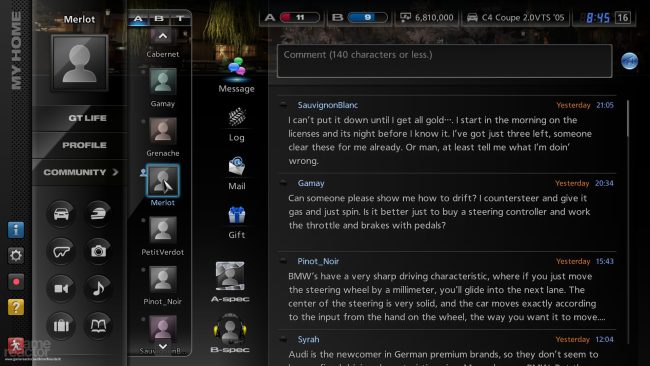Click the comment input field
This screenshot has width=650, height=366.
tap(444, 61)
